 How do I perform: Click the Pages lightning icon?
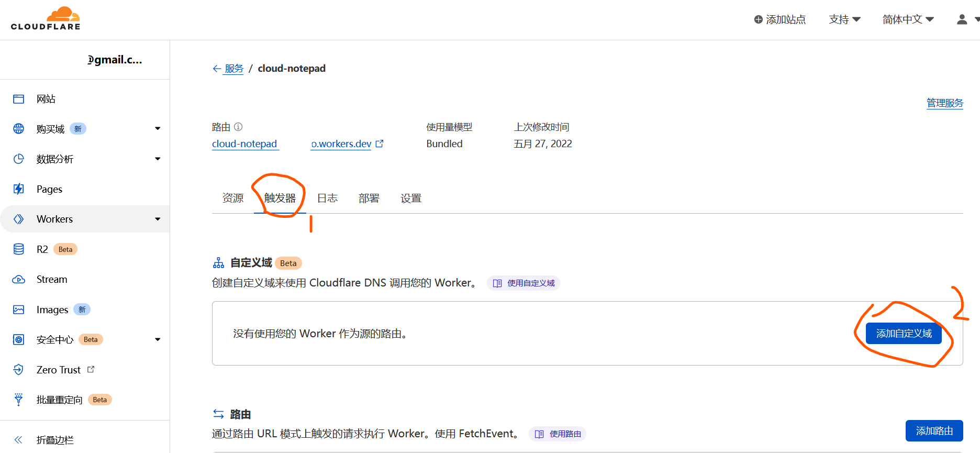point(19,189)
